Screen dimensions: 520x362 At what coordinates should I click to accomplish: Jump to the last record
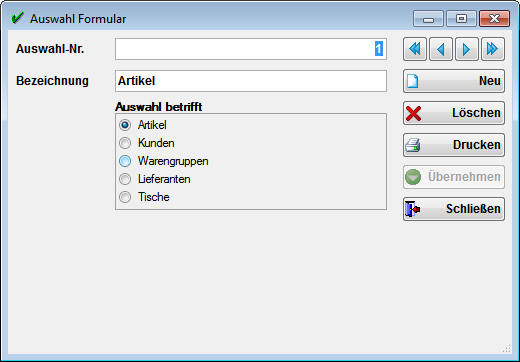(493, 49)
